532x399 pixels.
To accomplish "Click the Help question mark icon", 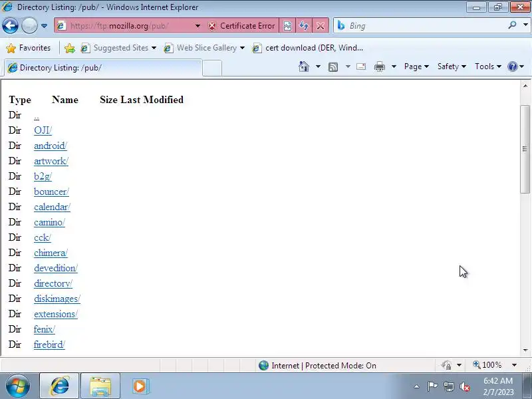I will 513,66.
